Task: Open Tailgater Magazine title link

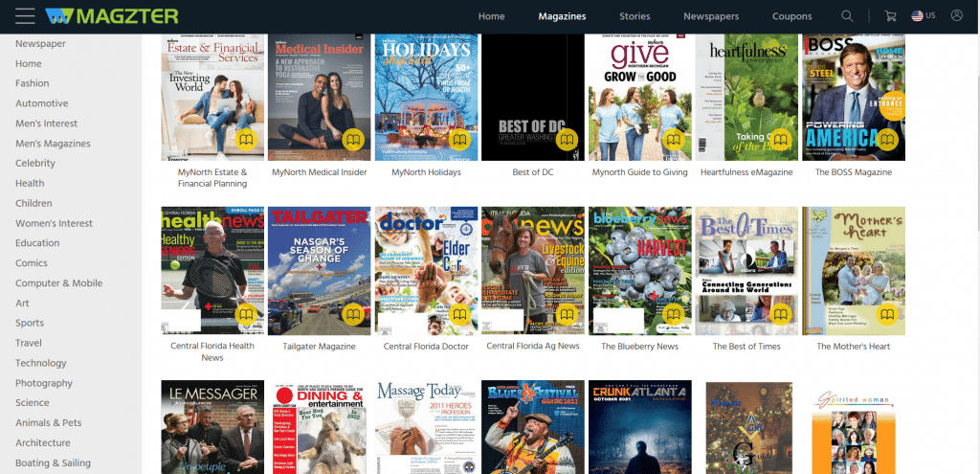Action: 319,346
